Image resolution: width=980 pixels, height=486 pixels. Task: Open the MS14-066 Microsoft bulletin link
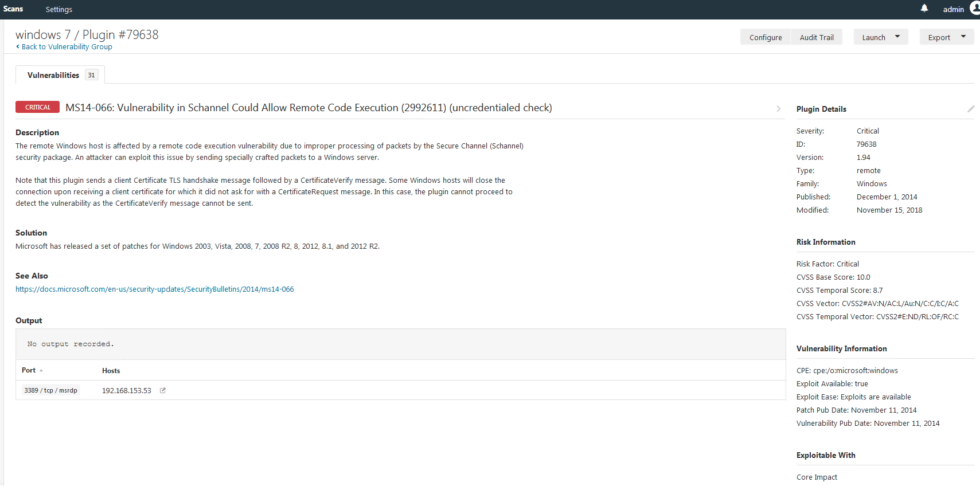click(155, 289)
